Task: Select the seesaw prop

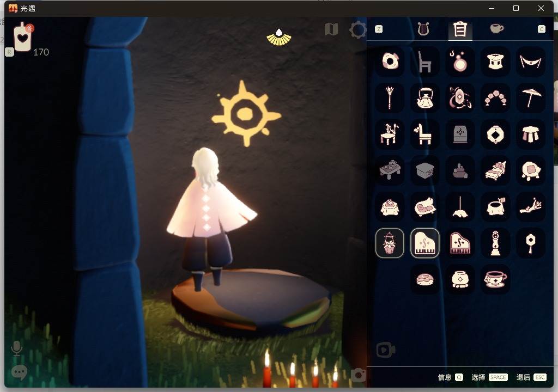Action: pos(531,207)
